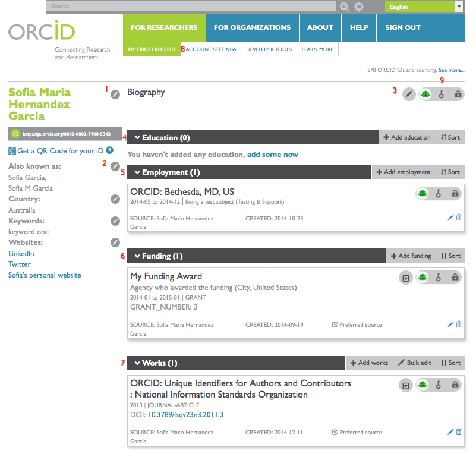Make My Funding Award public
The width and height of the screenshot is (476, 460).
click(423, 277)
